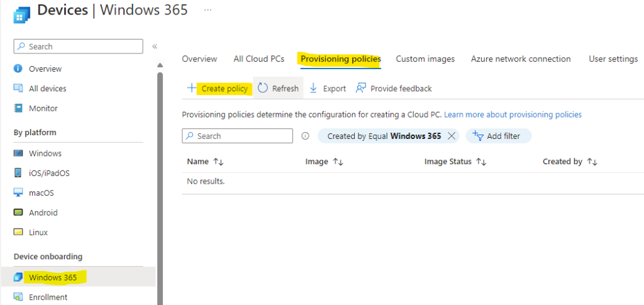Click the Linux platform icon
The width and height of the screenshot is (644, 305).
tap(18, 232)
